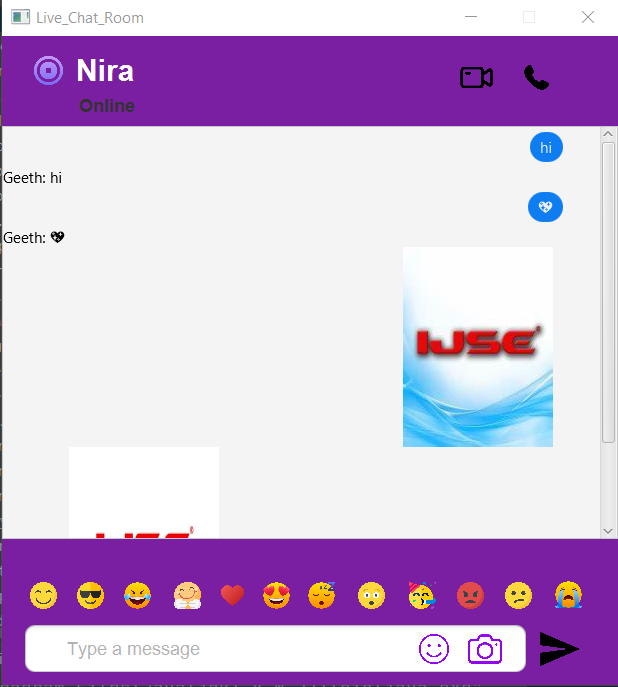Viewport: 618px width, 687px height.
Task: Start a video call with Nira
Action: click(x=477, y=78)
